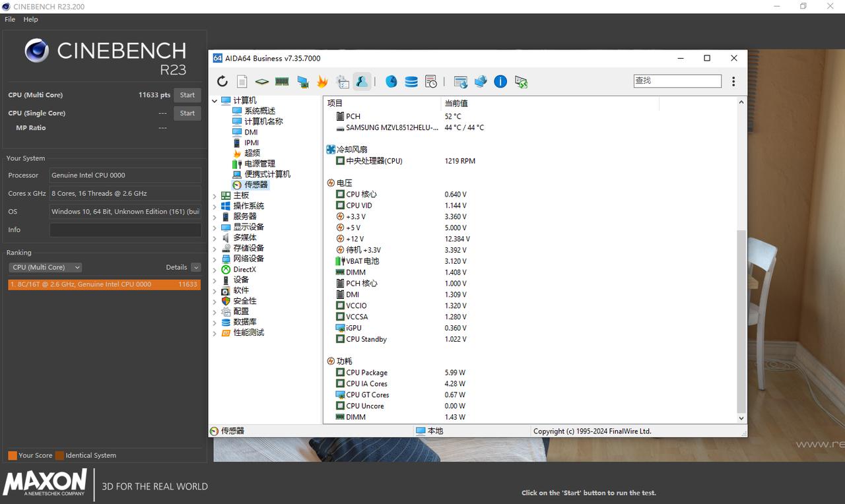The image size is (845, 504).
Task: Select IPMI in the tree
Action: pyautogui.click(x=251, y=142)
